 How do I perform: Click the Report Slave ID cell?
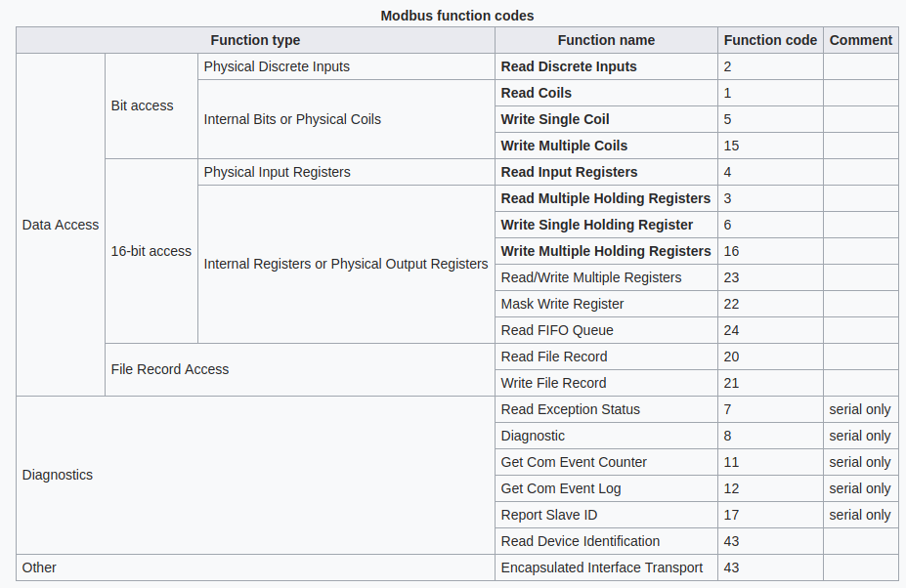(x=548, y=515)
